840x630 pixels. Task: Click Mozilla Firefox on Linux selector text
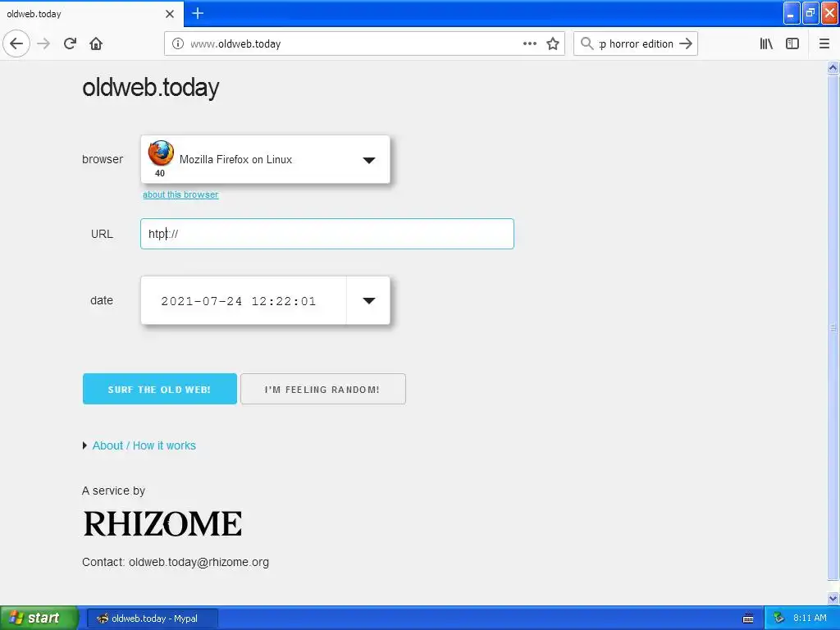235,160
